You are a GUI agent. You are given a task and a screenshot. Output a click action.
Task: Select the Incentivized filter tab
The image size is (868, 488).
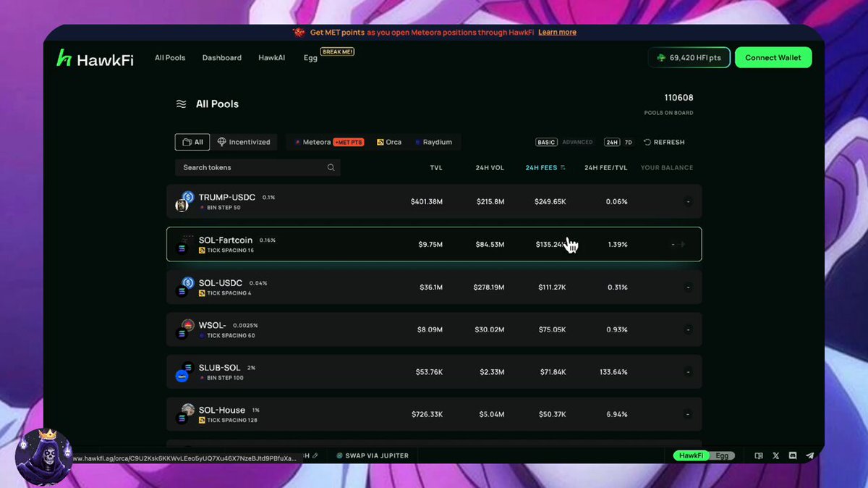click(244, 142)
